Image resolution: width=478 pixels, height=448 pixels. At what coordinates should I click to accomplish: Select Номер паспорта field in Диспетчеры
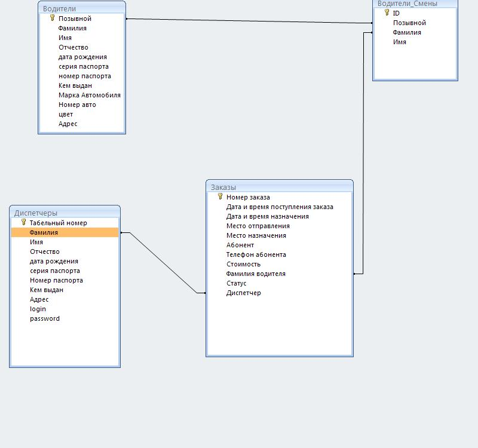tap(56, 280)
